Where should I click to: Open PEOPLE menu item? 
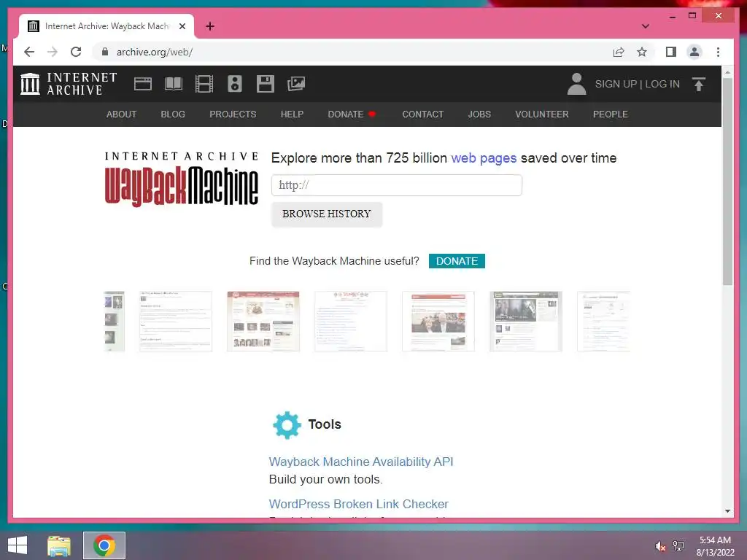pyautogui.click(x=611, y=114)
